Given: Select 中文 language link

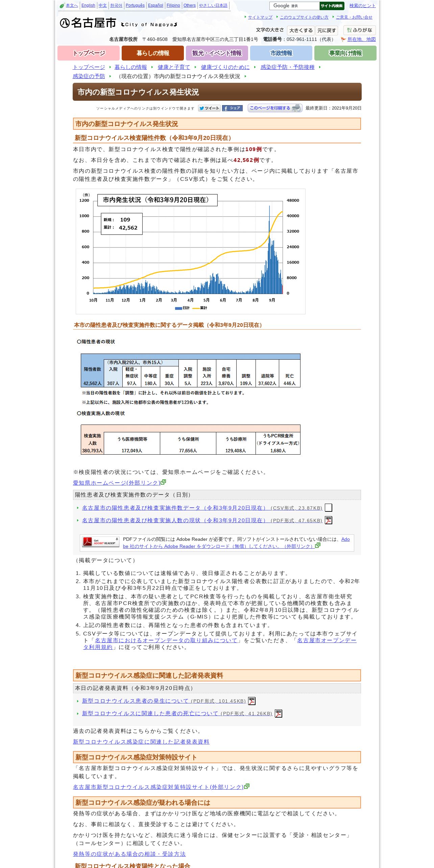Looking at the screenshot, I should pyautogui.click(x=102, y=5).
